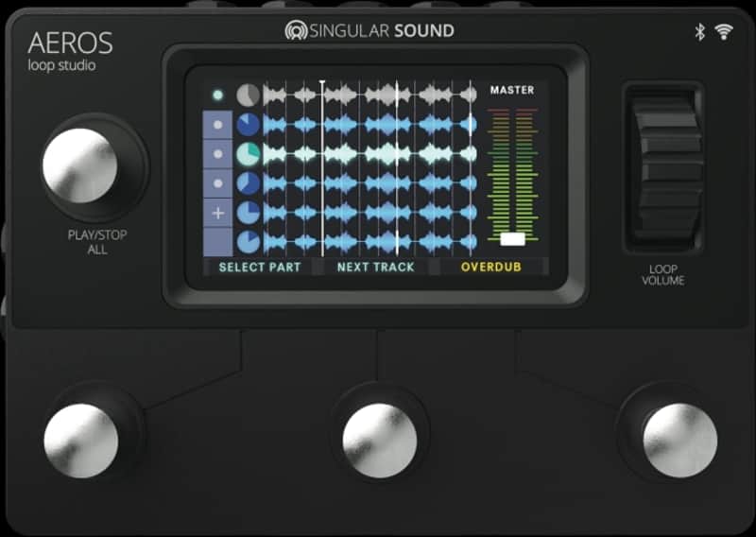Hit the bottom-left footswitch for Select Part
The height and width of the screenshot is (537, 756).
pyautogui.click(x=81, y=441)
